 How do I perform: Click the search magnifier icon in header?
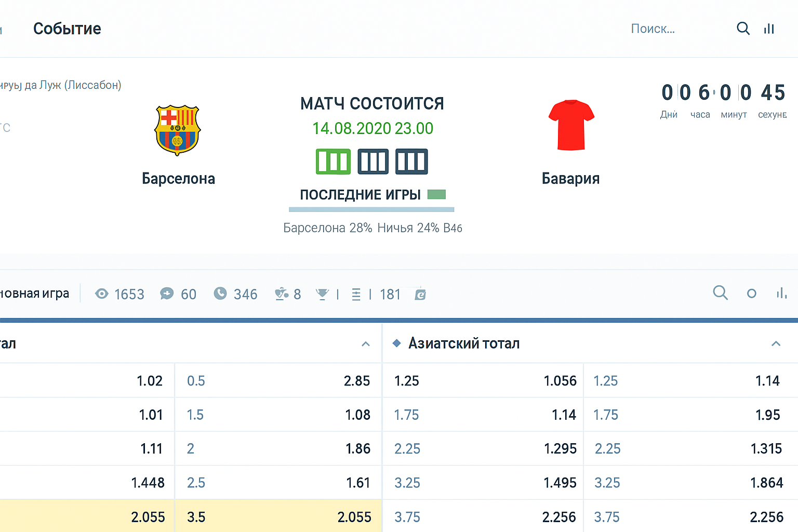[x=743, y=29]
